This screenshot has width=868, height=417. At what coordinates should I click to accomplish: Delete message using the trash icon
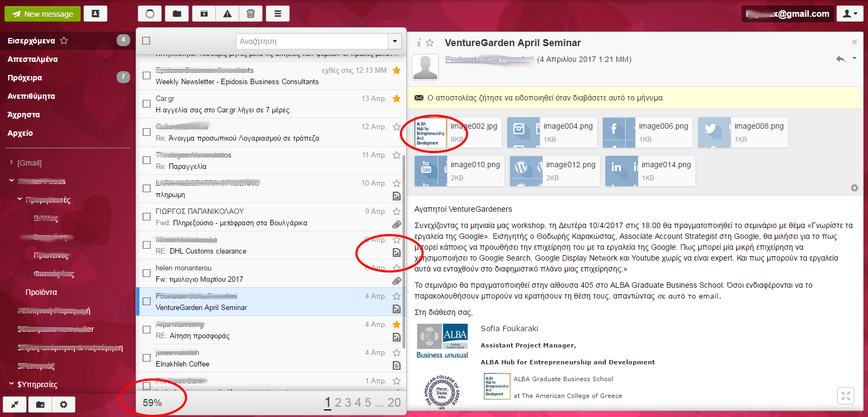click(251, 14)
